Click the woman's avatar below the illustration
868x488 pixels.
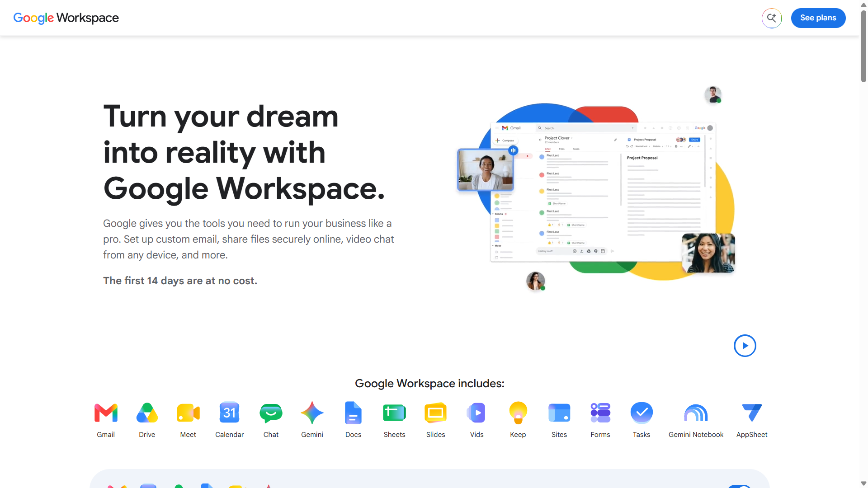(536, 281)
